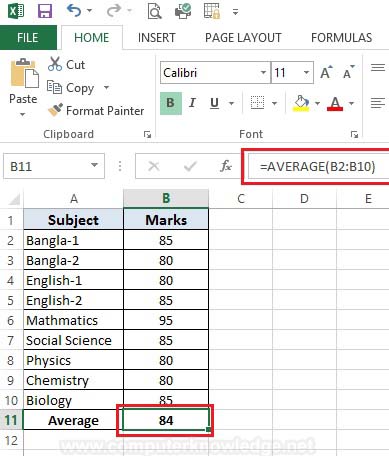Click the Marks header cell
Image resolution: width=389 pixels, height=456 pixels.
pyautogui.click(x=166, y=220)
